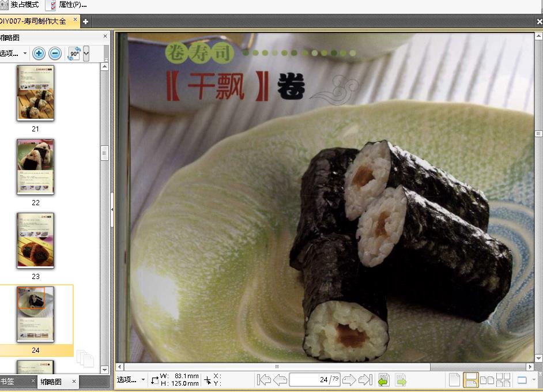Go to the first page
543x392 pixels.
coord(264,380)
